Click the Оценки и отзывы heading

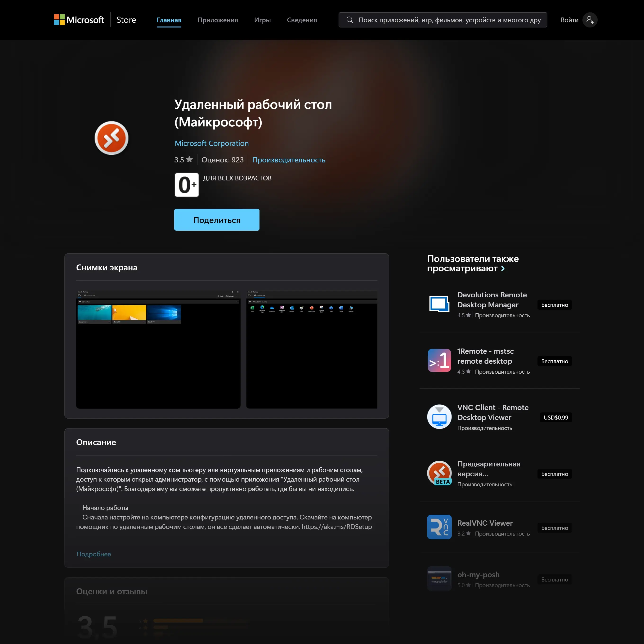112,591
